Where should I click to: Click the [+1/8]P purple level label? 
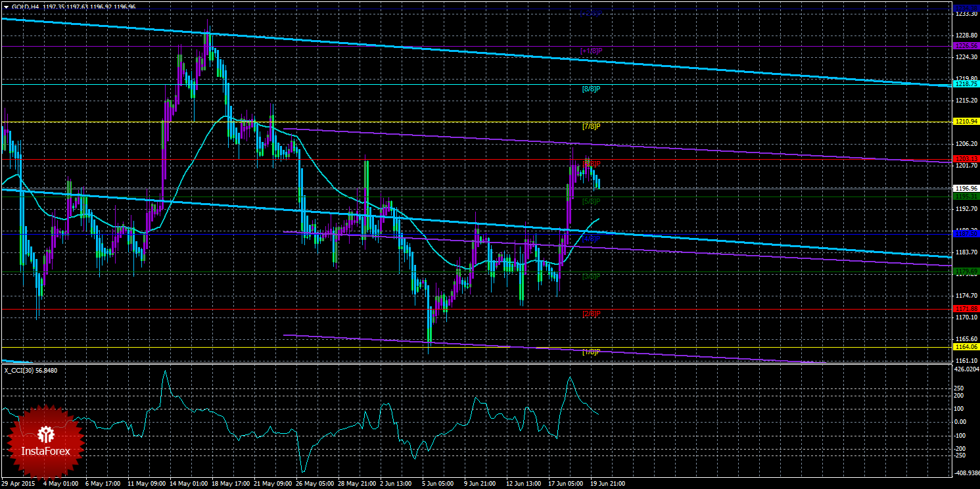coord(592,51)
